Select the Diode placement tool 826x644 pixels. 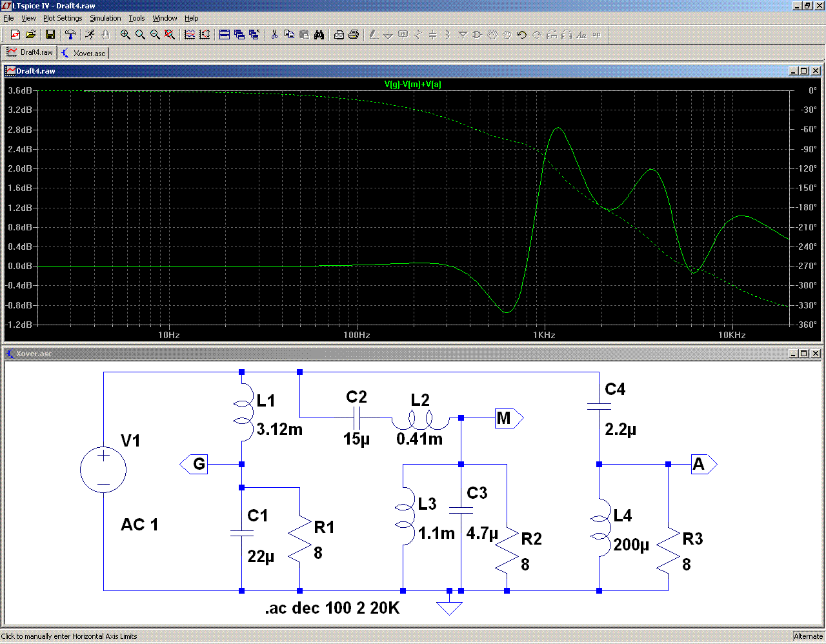(x=463, y=35)
